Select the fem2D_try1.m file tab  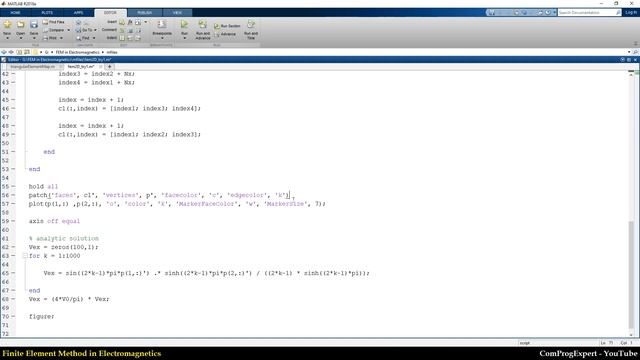[81, 67]
